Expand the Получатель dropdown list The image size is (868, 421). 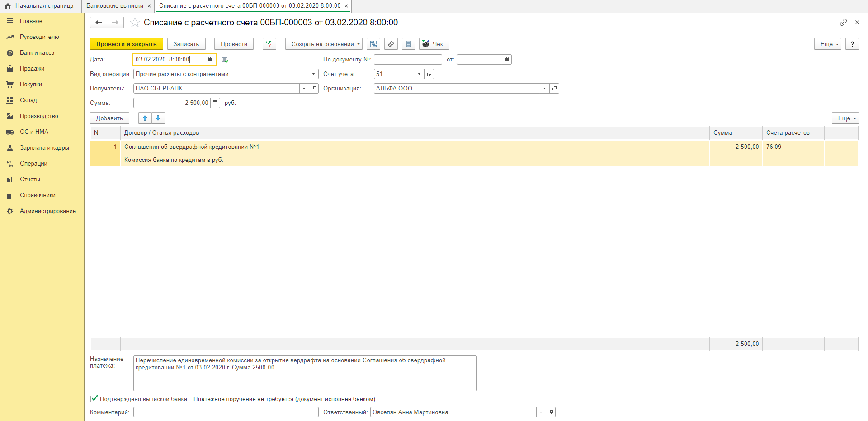point(304,88)
